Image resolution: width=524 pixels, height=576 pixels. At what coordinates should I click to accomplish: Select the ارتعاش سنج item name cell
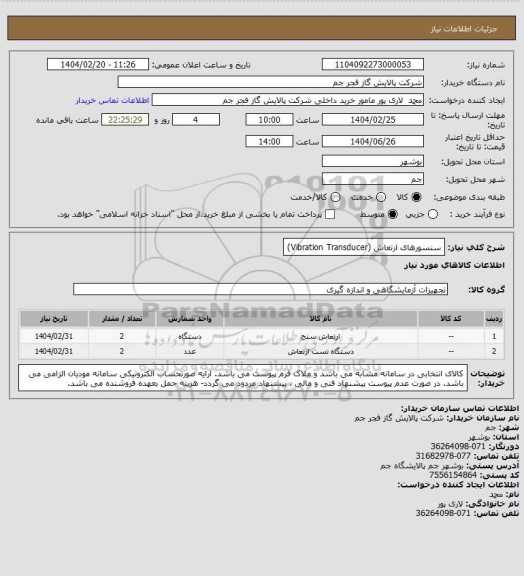click(x=320, y=336)
